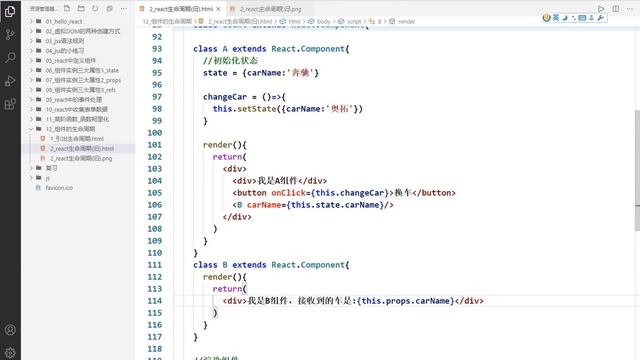This screenshot has height=360, width=640.
Task: Click line number 101 in the gutter
Action: (x=155, y=145)
